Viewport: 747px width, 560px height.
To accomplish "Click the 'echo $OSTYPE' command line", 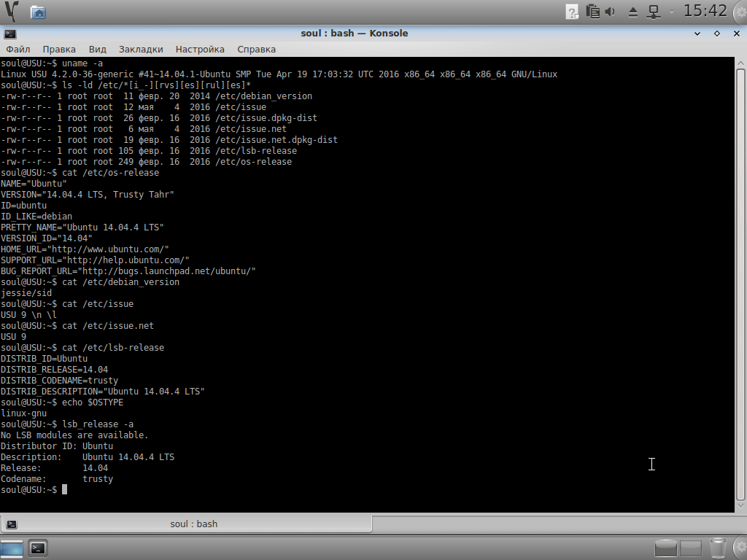I will pyautogui.click(x=62, y=402).
